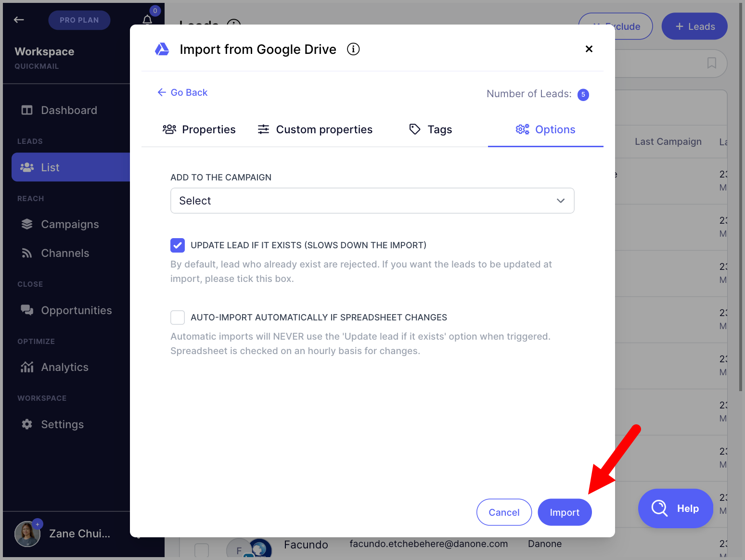Click the back arrow in the sidebar header
This screenshot has width=745, height=560.
[19, 20]
